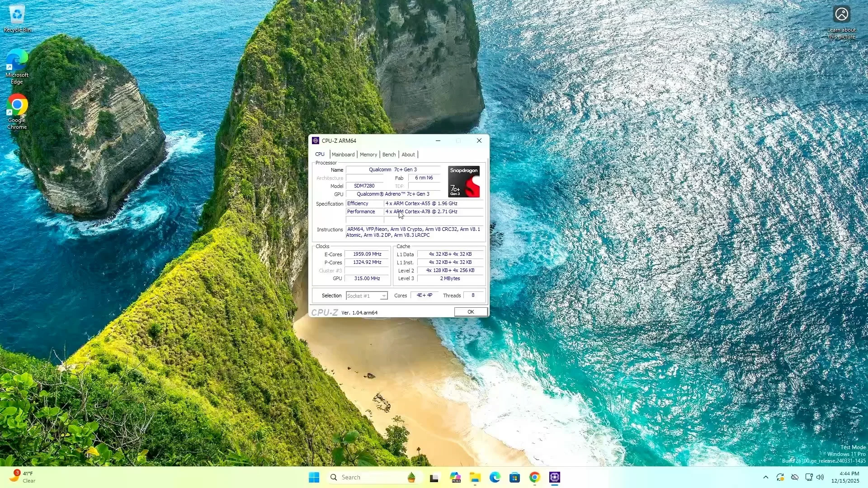The image size is (868, 488).
Task: Open Microsoft 365 Copilot from the taskbar
Action: (x=455, y=477)
